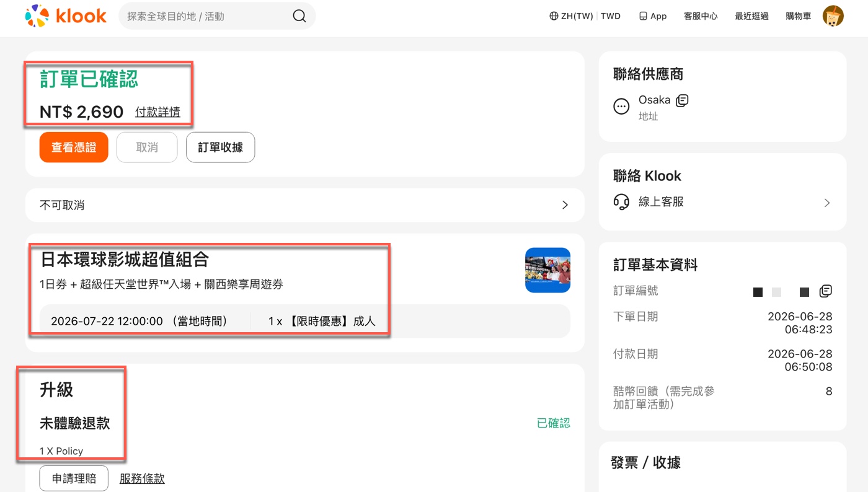Click the 申請理賠 claim button
Image resolution: width=868 pixels, height=492 pixels.
click(x=74, y=478)
